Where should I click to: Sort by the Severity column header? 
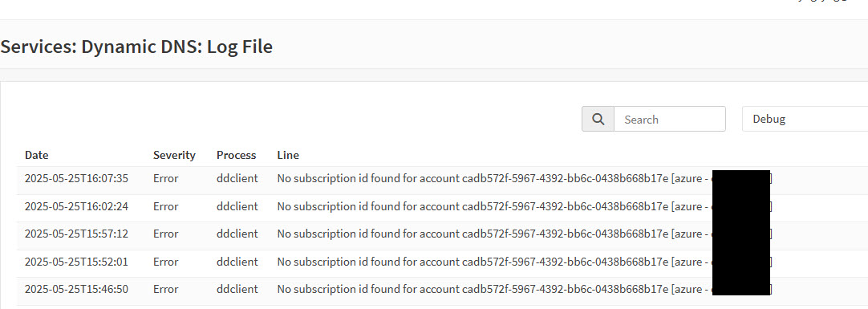pyautogui.click(x=174, y=155)
